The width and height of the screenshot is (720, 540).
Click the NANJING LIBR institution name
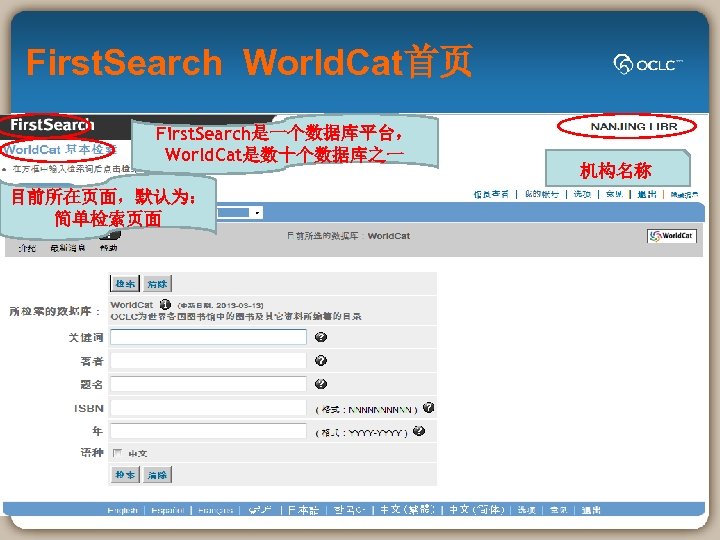click(x=634, y=126)
